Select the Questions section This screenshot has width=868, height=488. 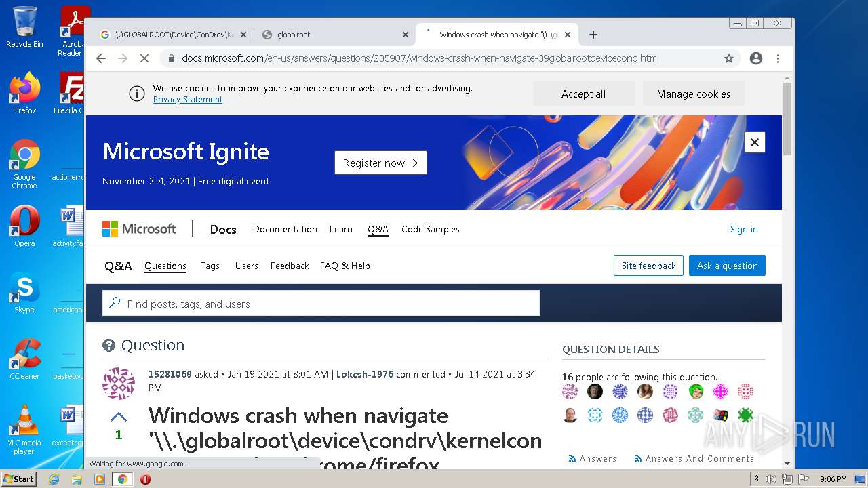point(165,266)
